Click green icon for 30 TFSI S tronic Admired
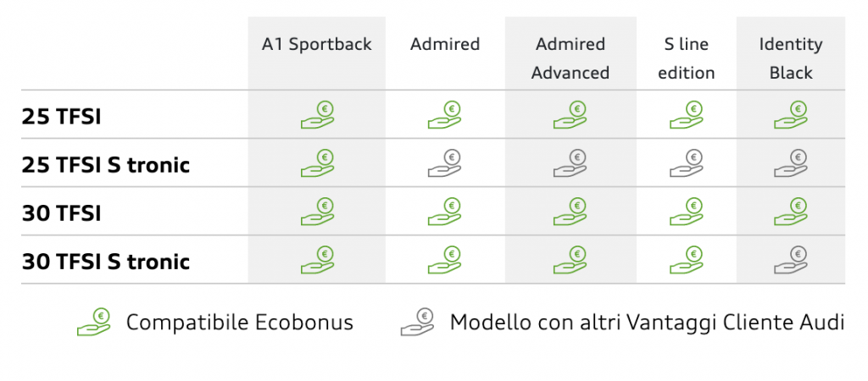868x381 pixels. click(444, 261)
